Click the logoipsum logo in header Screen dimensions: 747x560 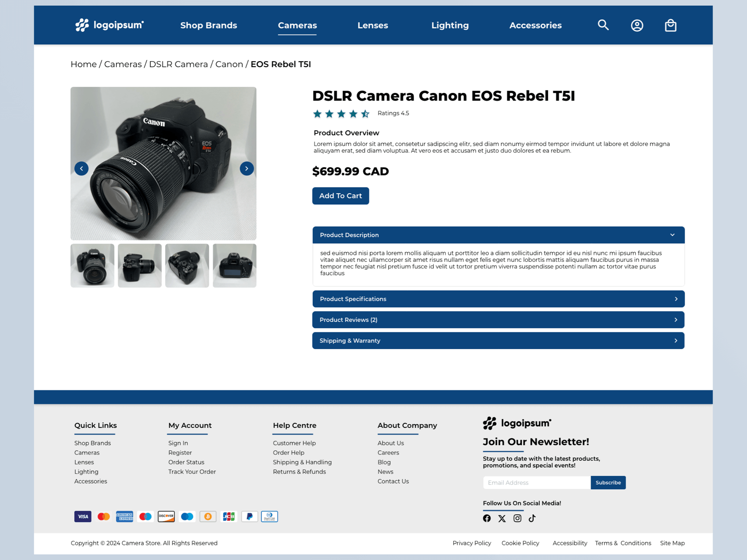109,25
